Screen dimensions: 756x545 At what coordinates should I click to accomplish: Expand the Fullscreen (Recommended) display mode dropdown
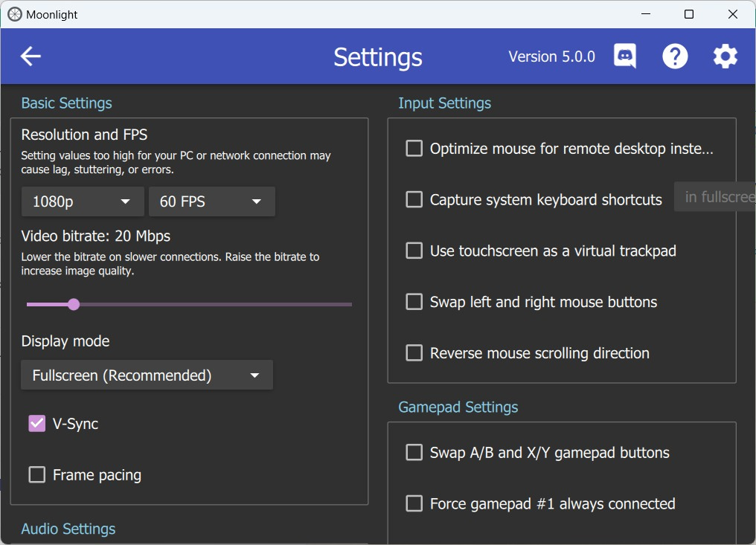(x=147, y=375)
